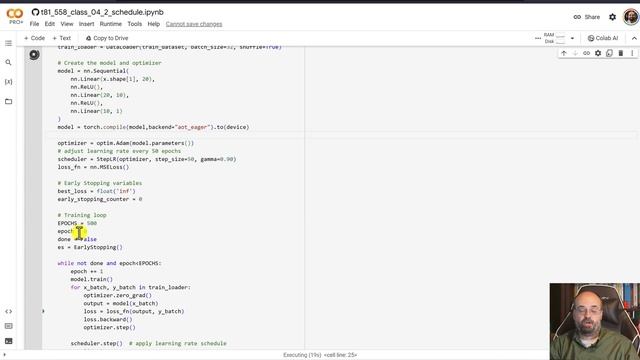Click the 'optimizer.zero_grad()' line
640x360 pixels.
pyautogui.click(x=118, y=296)
